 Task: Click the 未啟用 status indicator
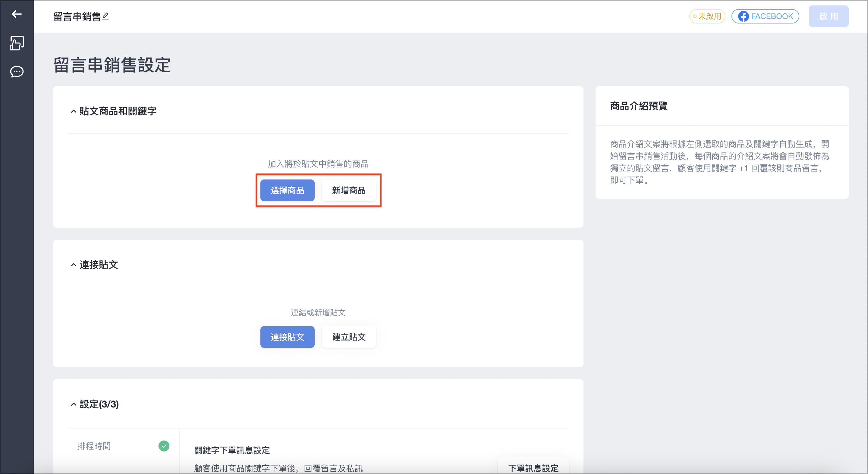pyautogui.click(x=707, y=16)
